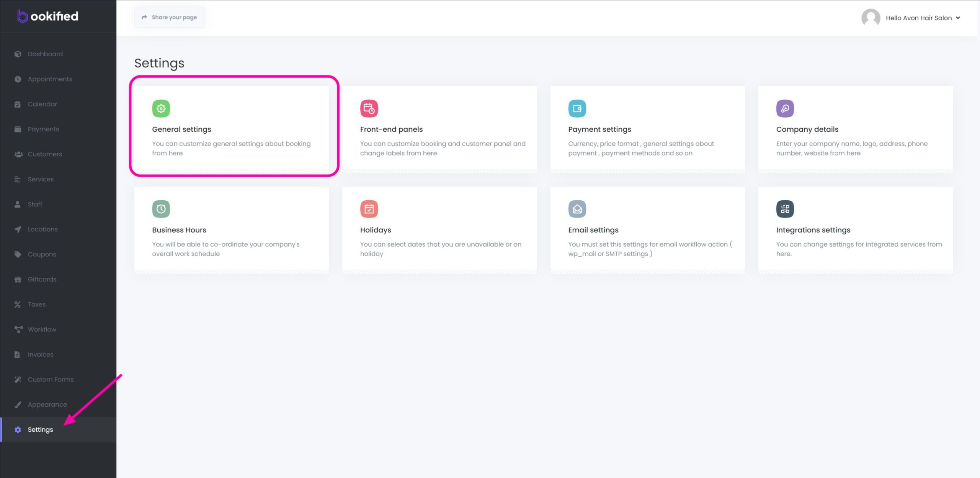Click the Dashboard cube icon

18,54
